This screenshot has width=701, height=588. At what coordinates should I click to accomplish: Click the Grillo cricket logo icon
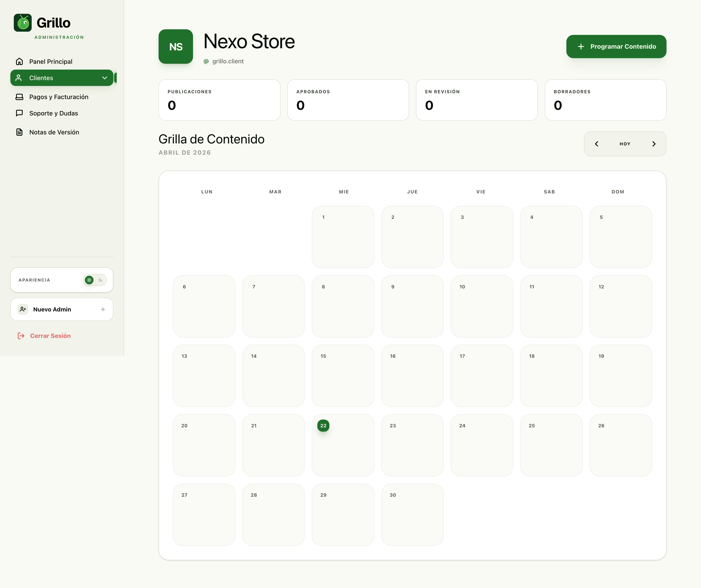point(23,23)
